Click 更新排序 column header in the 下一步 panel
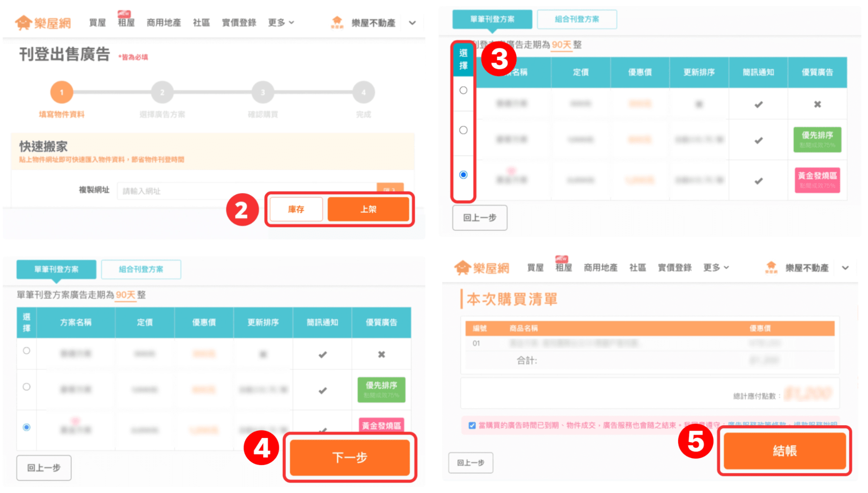This screenshot has height=493, width=868. [263, 322]
